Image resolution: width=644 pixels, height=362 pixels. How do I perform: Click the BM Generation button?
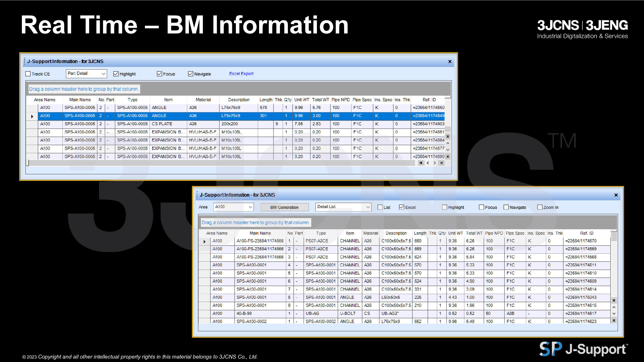point(284,207)
